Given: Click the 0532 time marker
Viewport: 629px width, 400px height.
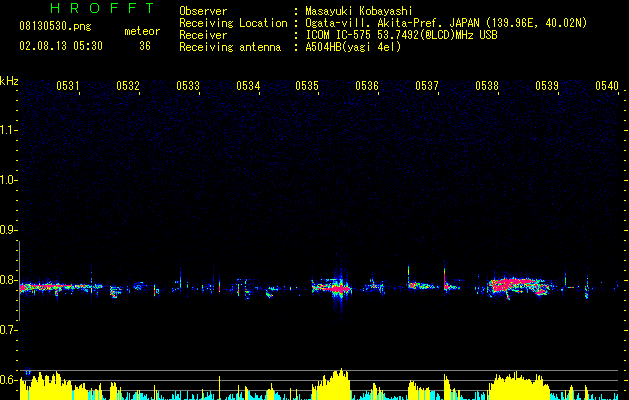Looking at the screenshot, I should coord(128,85).
